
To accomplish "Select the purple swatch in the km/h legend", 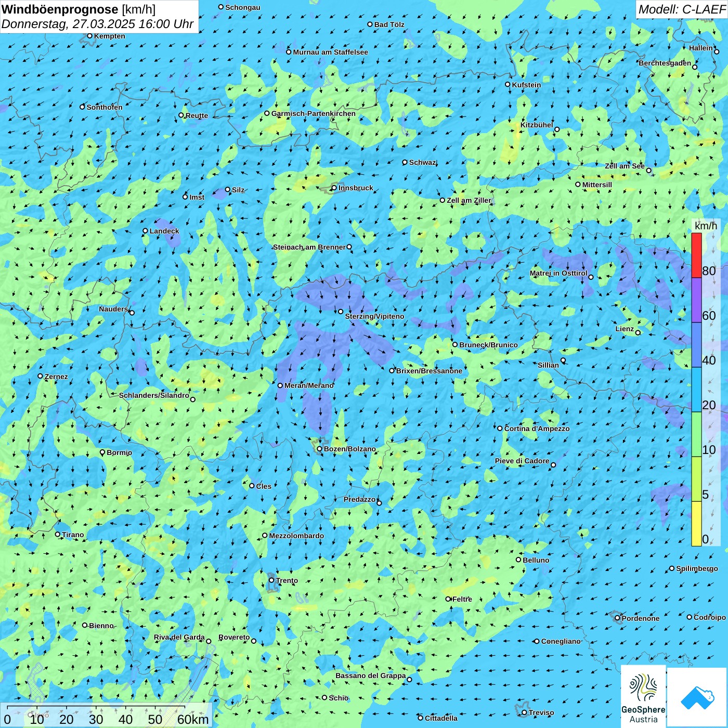I will click(696, 301).
